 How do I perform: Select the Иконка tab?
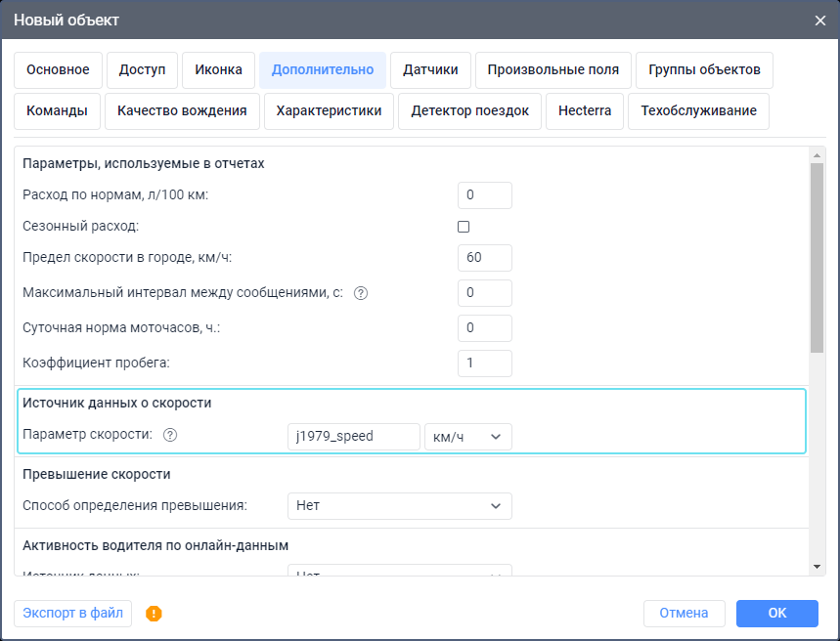[x=219, y=70]
